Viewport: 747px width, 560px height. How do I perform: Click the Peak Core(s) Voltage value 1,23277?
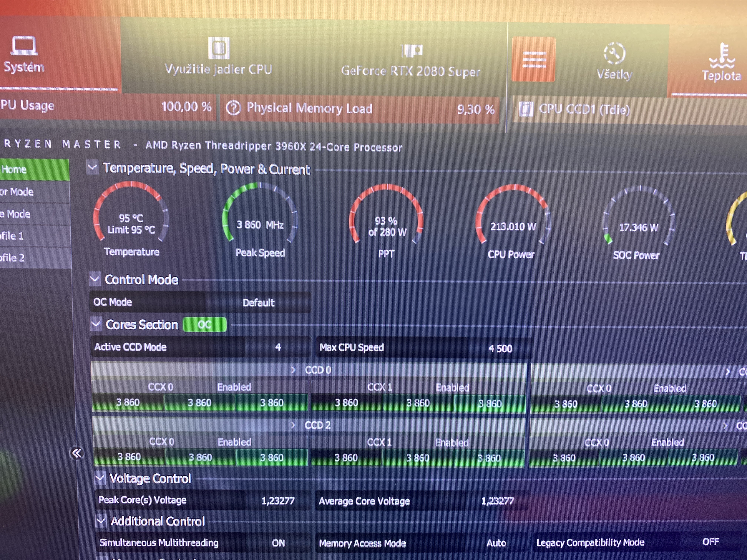click(278, 501)
